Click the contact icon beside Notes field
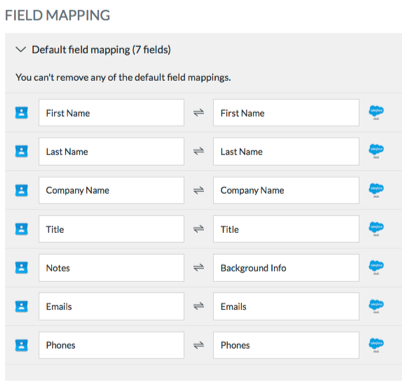The height and width of the screenshot is (382, 402). tap(22, 268)
